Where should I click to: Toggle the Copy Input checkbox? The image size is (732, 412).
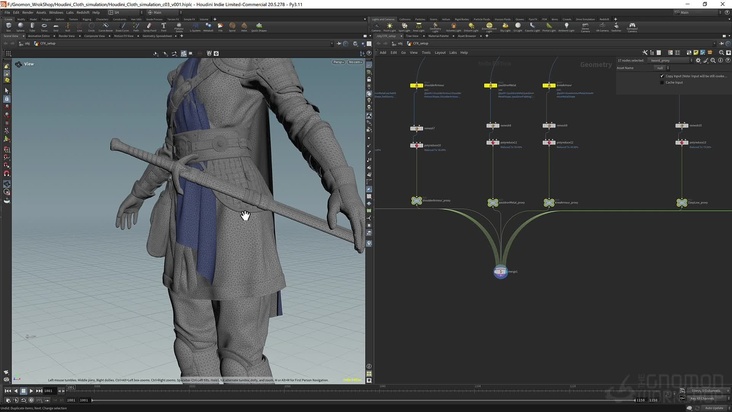point(661,75)
